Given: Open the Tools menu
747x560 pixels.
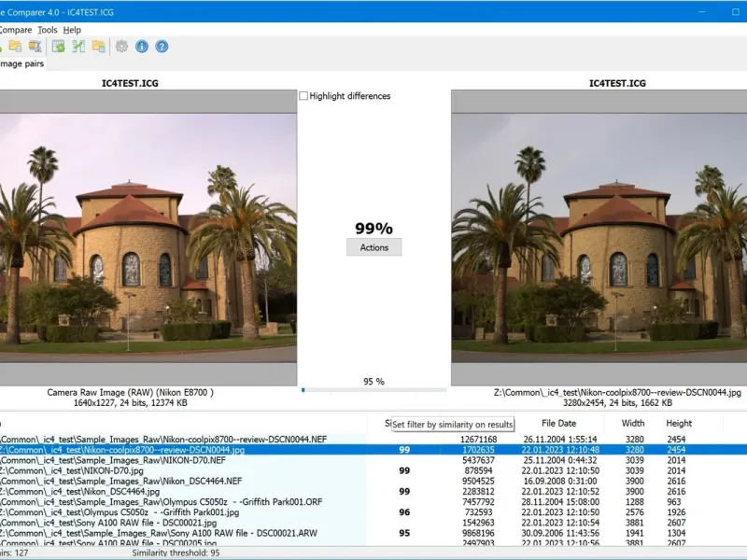Looking at the screenshot, I should 47,30.
